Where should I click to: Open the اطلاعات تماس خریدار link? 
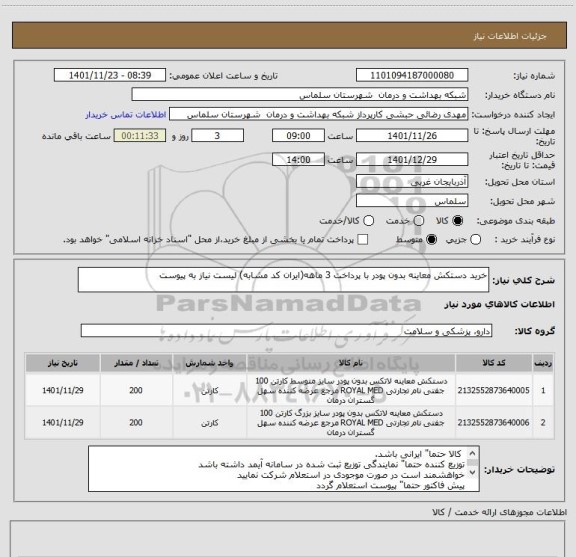pos(126,115)
